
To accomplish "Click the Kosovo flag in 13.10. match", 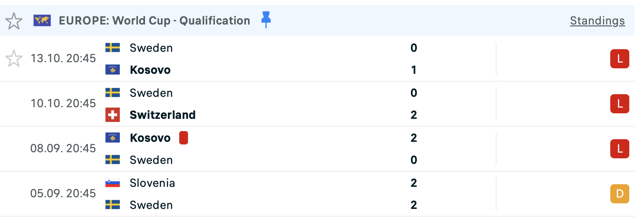I will point(113,70).
